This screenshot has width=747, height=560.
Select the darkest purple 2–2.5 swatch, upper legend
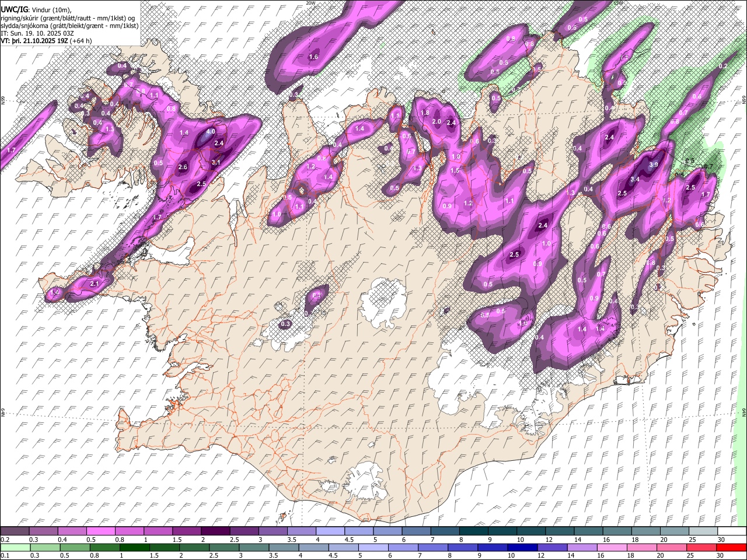(215, 531)
